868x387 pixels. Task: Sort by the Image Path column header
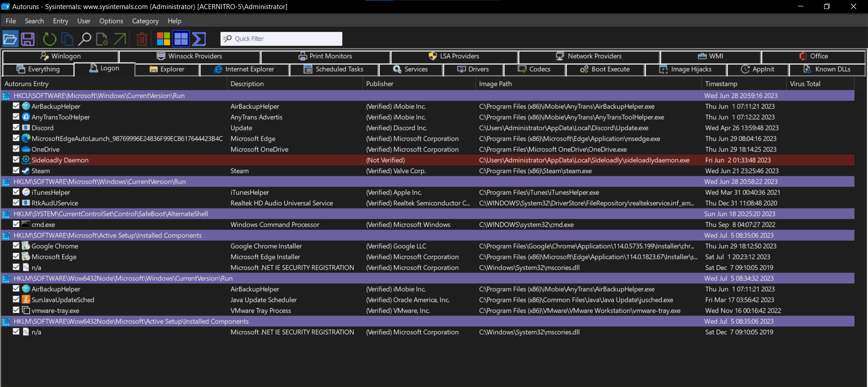pos(589,84)
